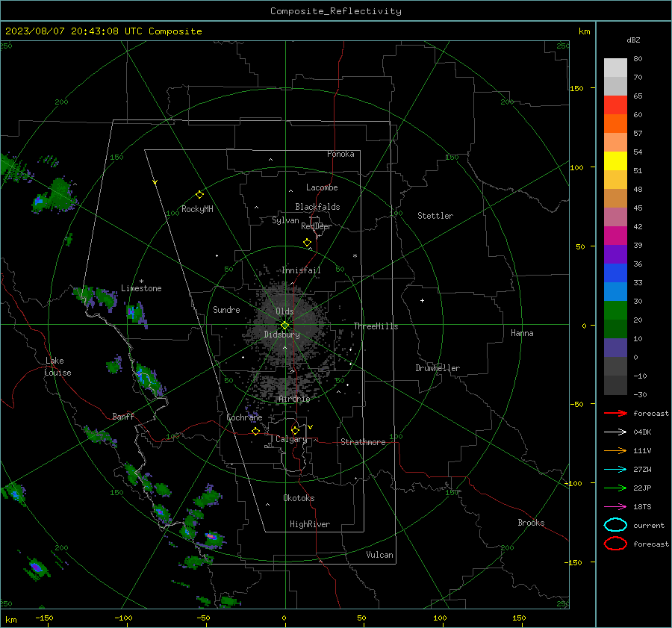Select the Okotoks label
672x628 pixels.
point(299,498)
